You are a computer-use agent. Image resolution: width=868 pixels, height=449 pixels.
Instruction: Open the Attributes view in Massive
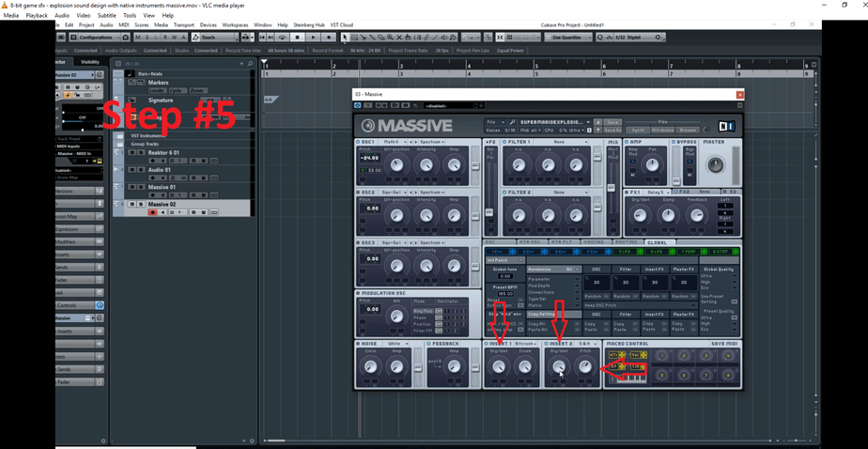point(662,130)
